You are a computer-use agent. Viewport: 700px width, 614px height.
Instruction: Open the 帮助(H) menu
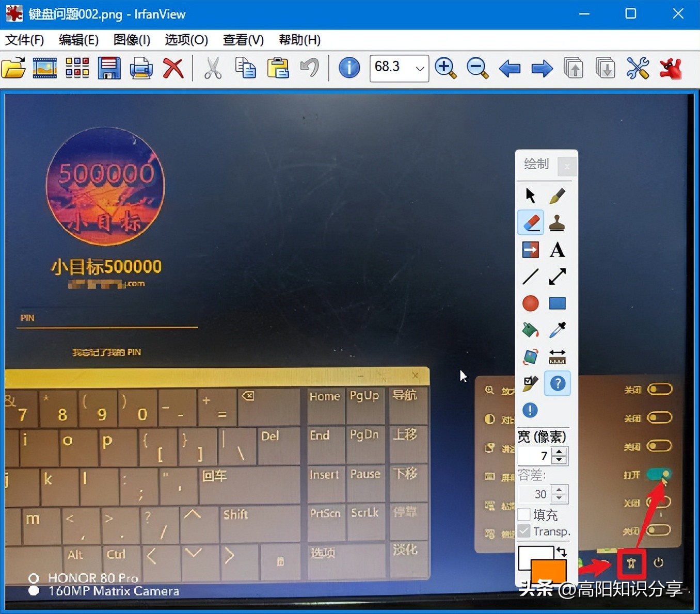coord(299,40)
